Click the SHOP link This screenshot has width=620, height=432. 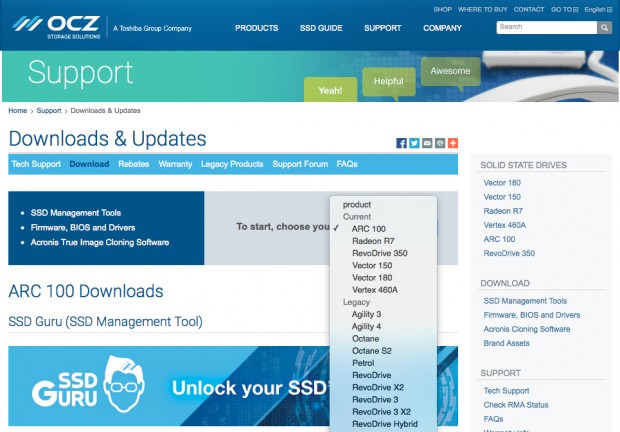pos(442,9)
